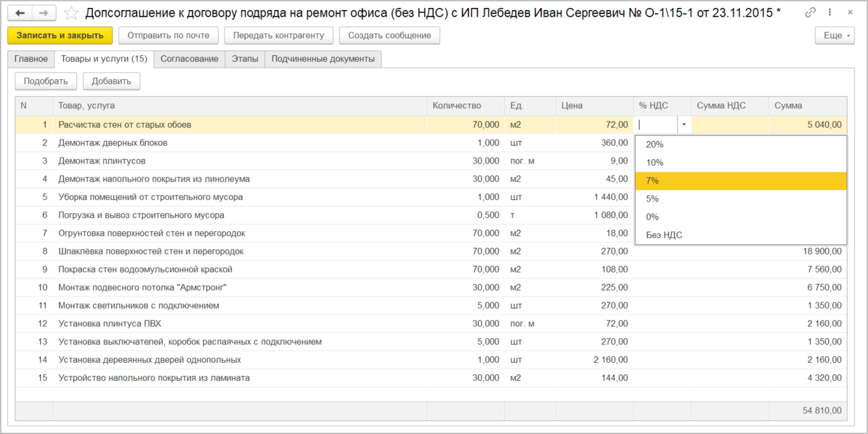Click the Подобрать button
Screen dimensions: 868x434
pos(46,82)
